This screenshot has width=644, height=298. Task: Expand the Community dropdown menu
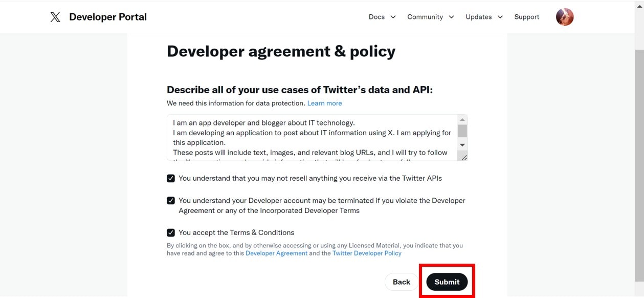[x=431, y=17]
